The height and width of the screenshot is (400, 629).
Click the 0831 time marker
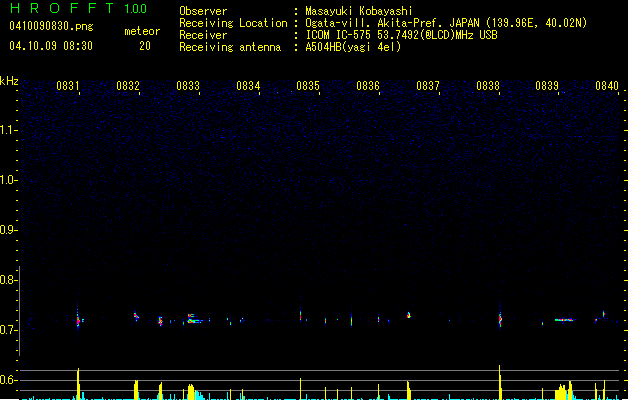pos(68,86)
